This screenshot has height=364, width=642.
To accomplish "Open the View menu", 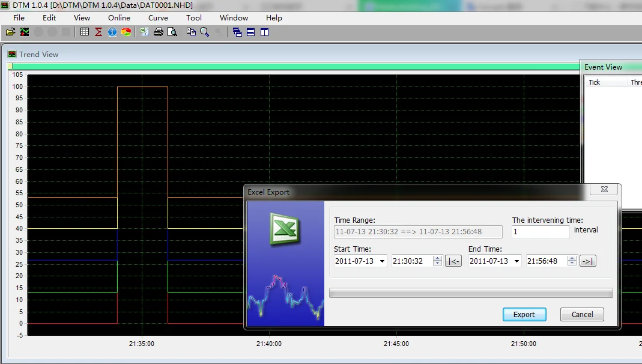I will tap(82, 18).
